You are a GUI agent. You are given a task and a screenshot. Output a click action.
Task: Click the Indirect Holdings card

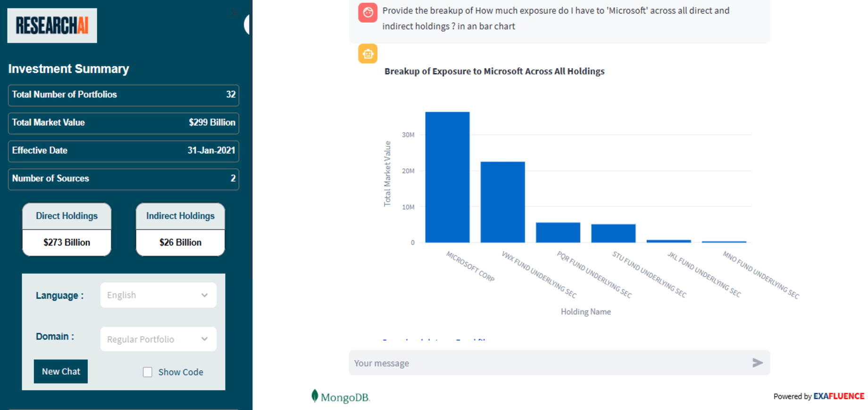(x=180, y=230)
